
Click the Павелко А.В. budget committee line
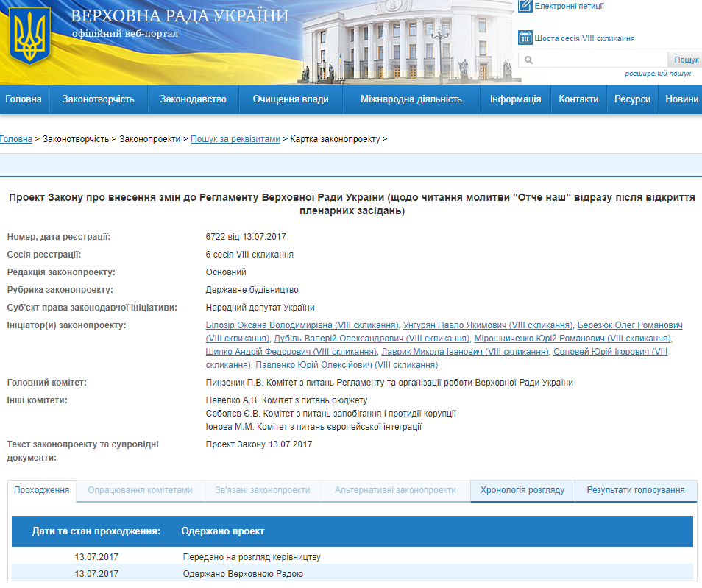click(286, 400)
